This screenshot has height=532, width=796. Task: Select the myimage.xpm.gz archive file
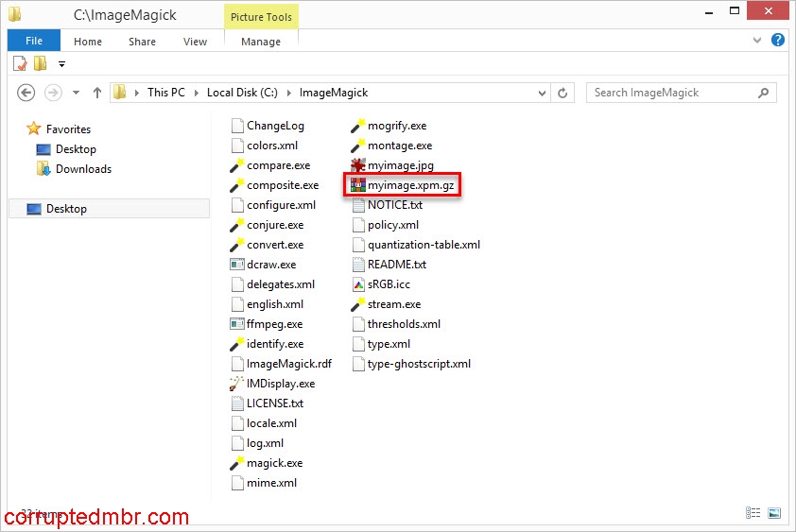(x=411, y=185)
